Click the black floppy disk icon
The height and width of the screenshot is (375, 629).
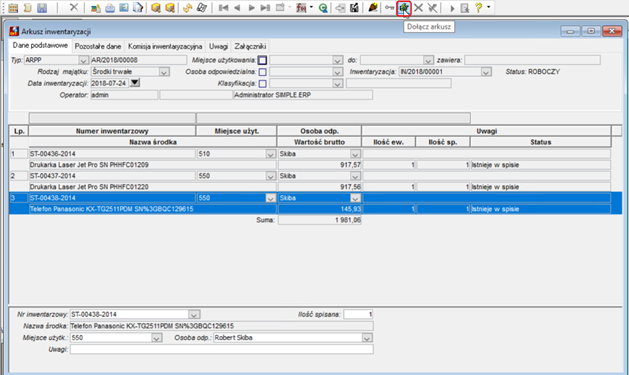coord(354,8)
